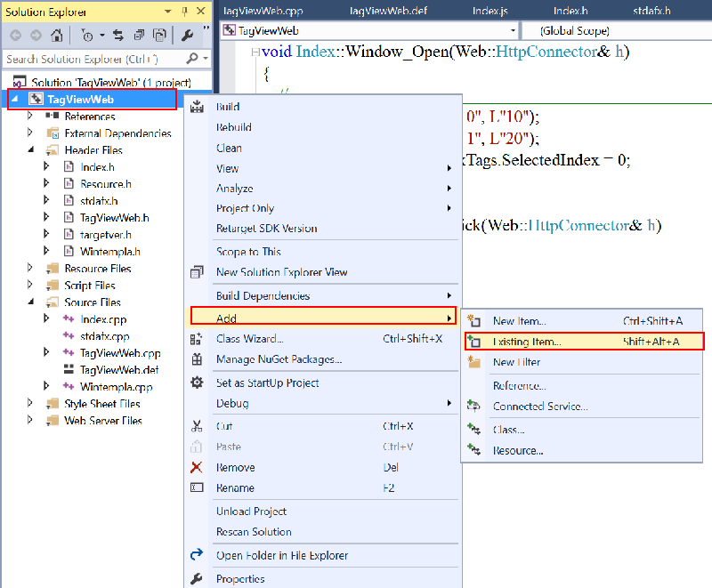Open Build Dependencies submenu

click(x=323, y=296)
